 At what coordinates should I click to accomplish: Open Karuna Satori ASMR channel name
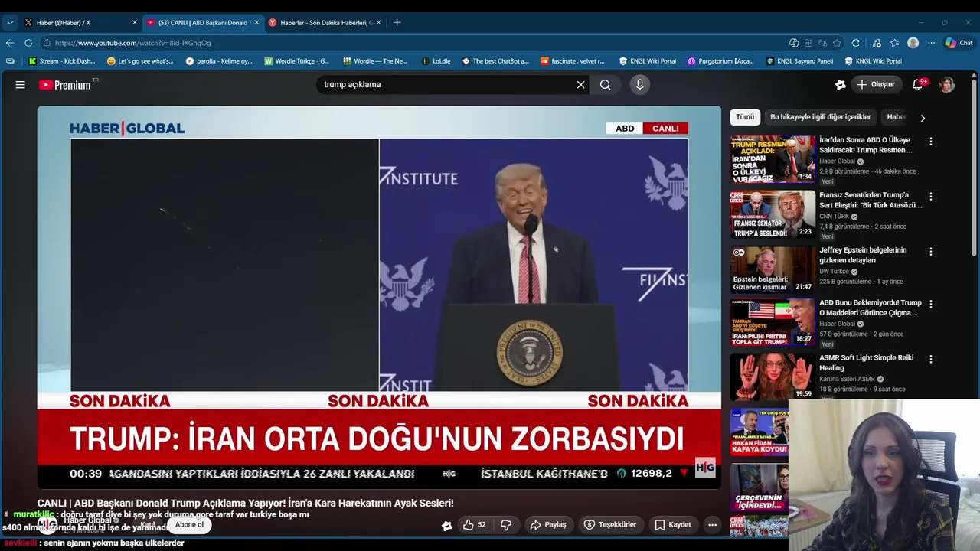point(847,379)
